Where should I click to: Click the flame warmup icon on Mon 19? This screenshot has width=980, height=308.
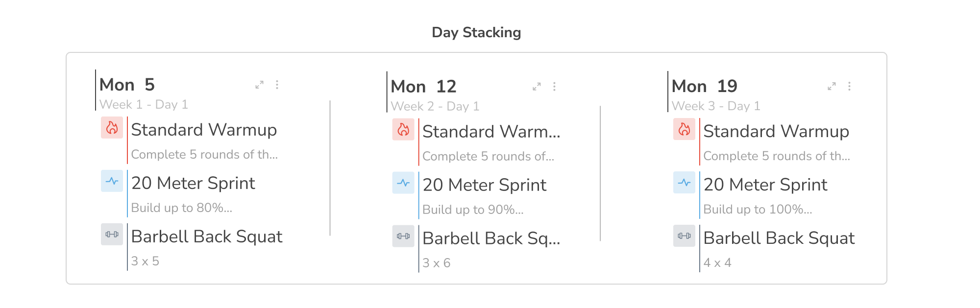point(684,129)
